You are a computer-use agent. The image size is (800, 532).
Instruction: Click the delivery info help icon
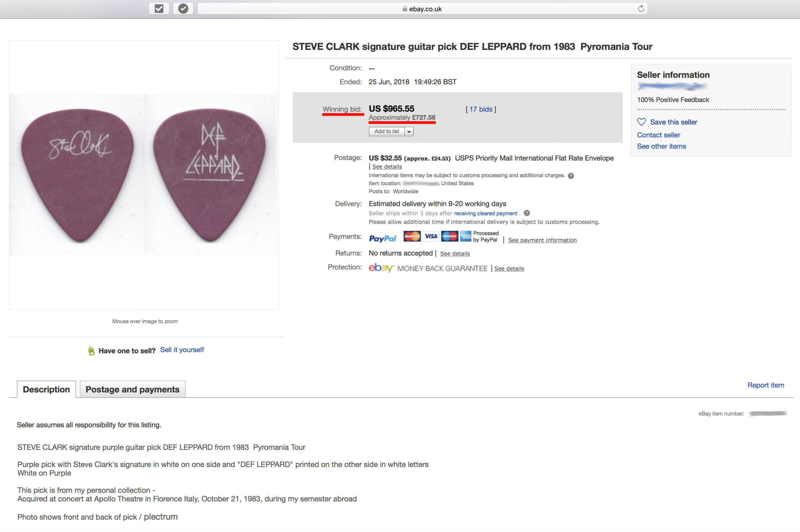pyautogui.click(x=527, y=213)
